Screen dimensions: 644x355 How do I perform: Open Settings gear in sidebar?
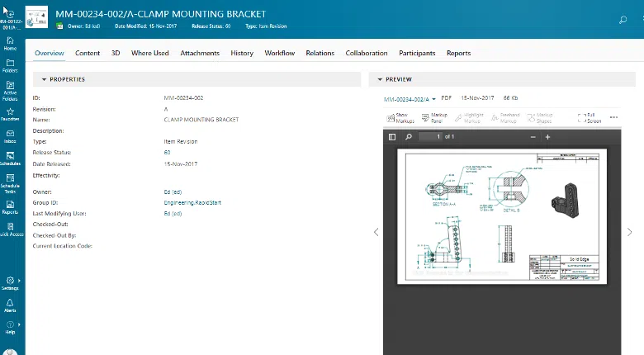10,283
